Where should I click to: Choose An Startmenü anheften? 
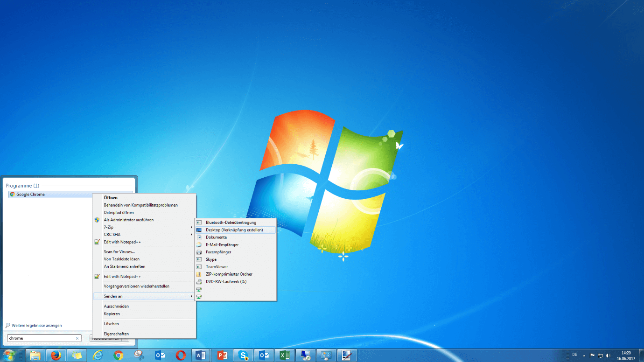click(x=144, y=267)
